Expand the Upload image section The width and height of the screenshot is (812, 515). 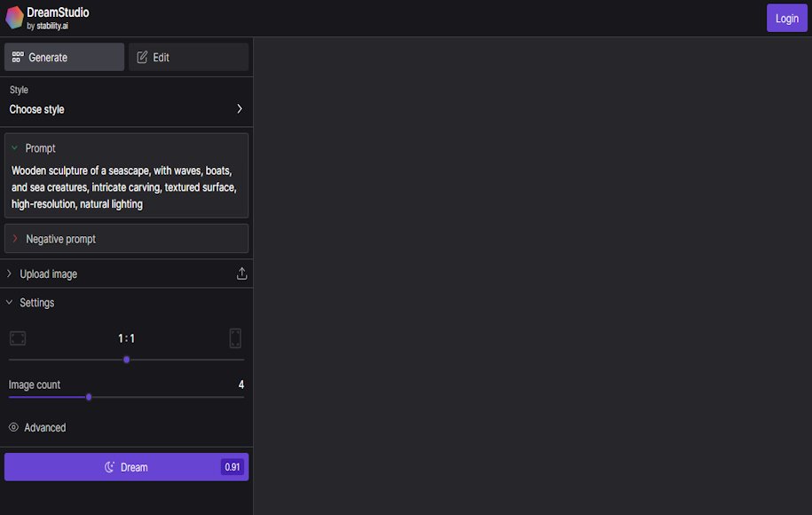click(x=10, y=274)
